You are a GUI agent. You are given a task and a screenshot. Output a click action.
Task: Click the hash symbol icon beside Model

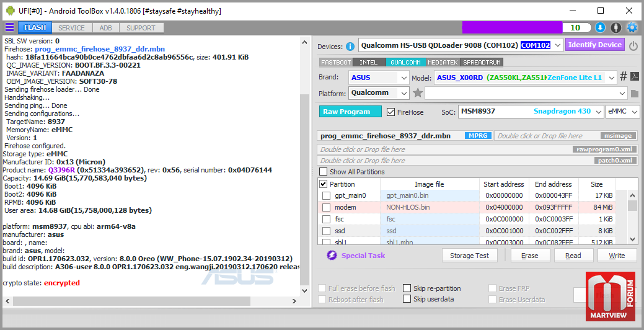coord(624,77)
